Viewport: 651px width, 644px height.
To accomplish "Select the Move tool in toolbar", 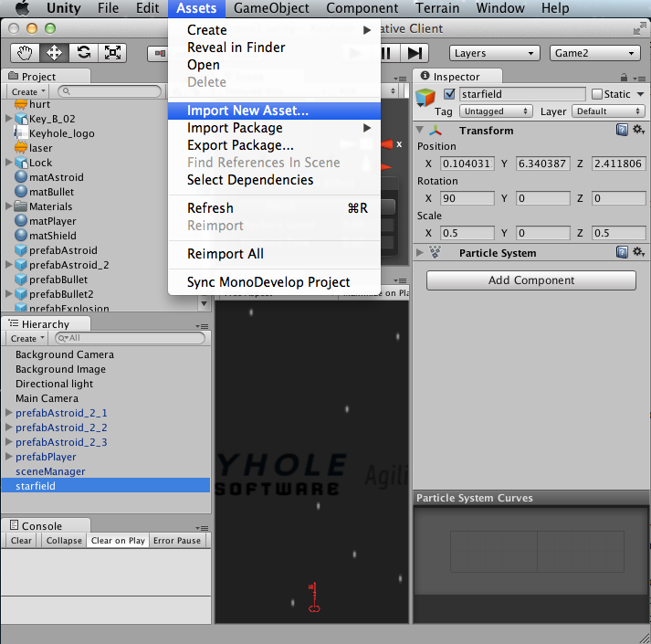I will pyautogui.click(x=54, y=52).
